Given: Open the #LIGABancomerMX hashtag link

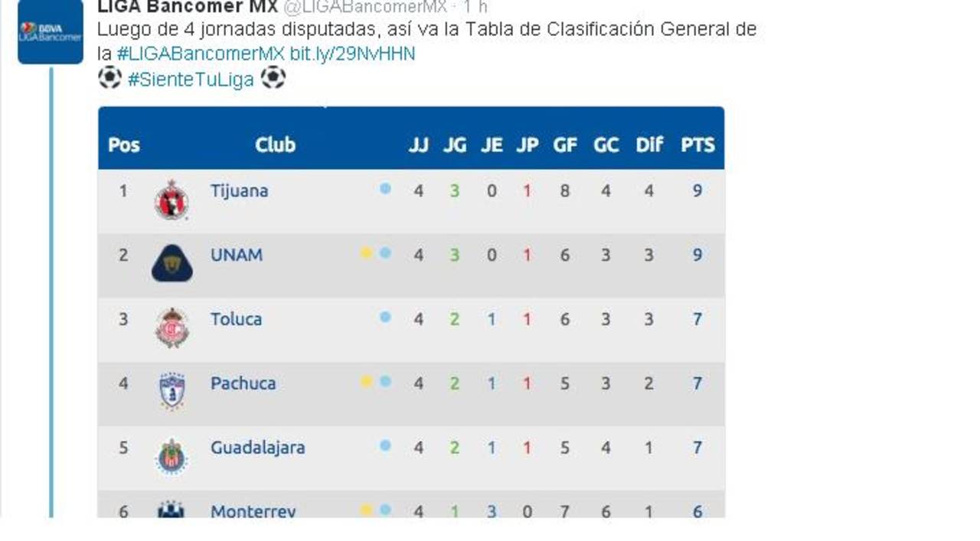Looking at the screenshot, I should tap(201, 54).
